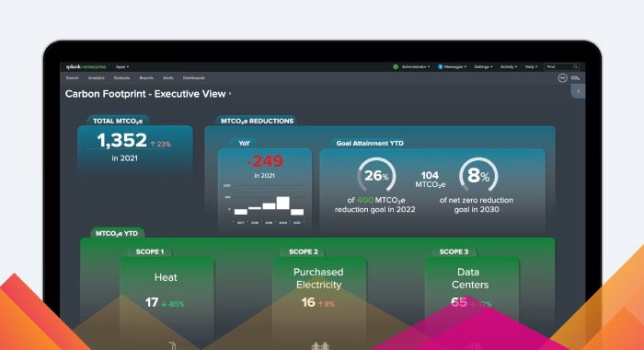Open the Alerts page

(x=168, y=77)
